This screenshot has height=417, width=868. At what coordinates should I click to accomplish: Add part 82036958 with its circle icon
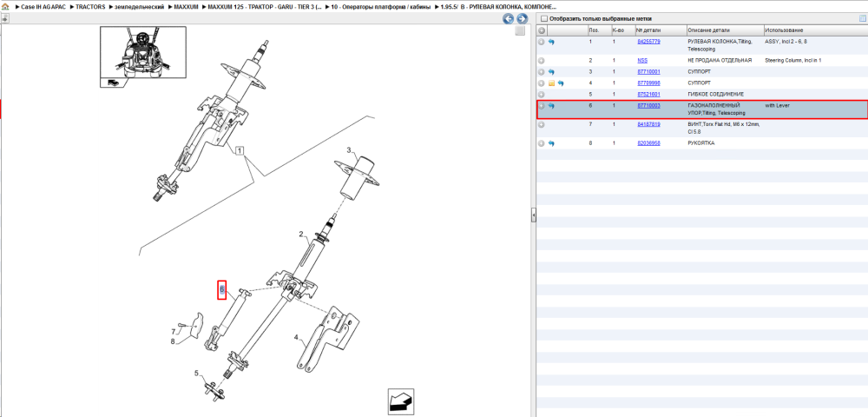pos(542,143)
